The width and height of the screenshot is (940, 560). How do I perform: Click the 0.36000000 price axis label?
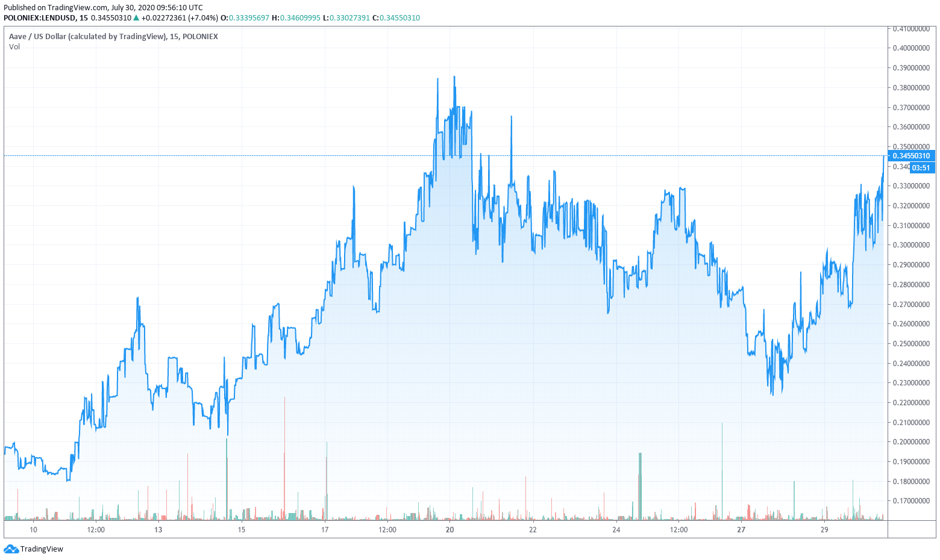point(911,127)
